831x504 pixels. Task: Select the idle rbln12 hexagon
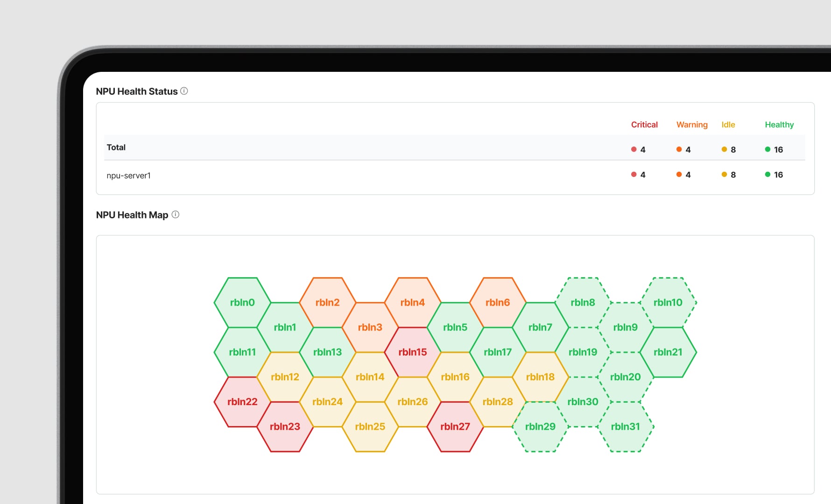tap(285, 377)
